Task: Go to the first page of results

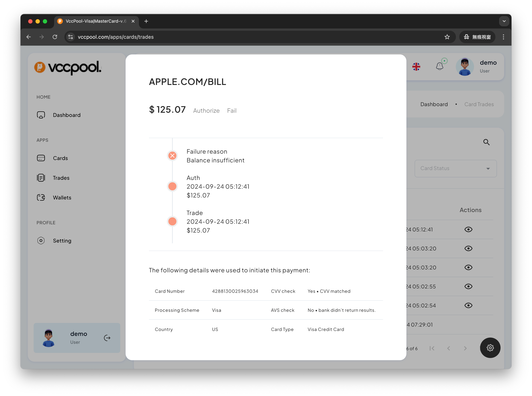Action: pyautogui.click(x=432, y=348)
